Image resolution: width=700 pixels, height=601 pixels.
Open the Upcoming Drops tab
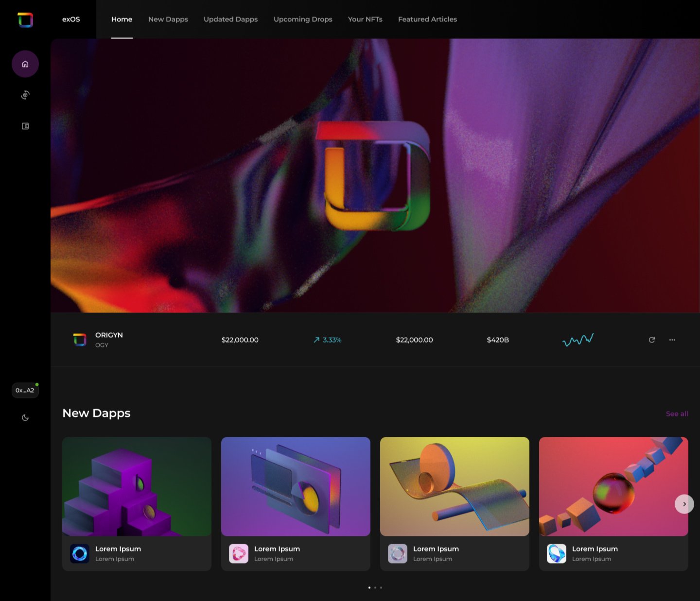click(x=303, y=19)
